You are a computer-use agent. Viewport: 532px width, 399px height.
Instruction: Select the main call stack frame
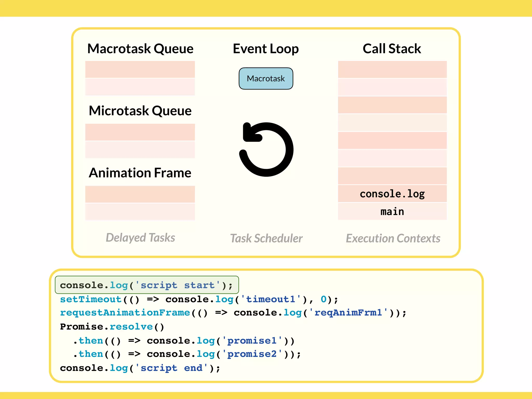click(x=392, y=211)
